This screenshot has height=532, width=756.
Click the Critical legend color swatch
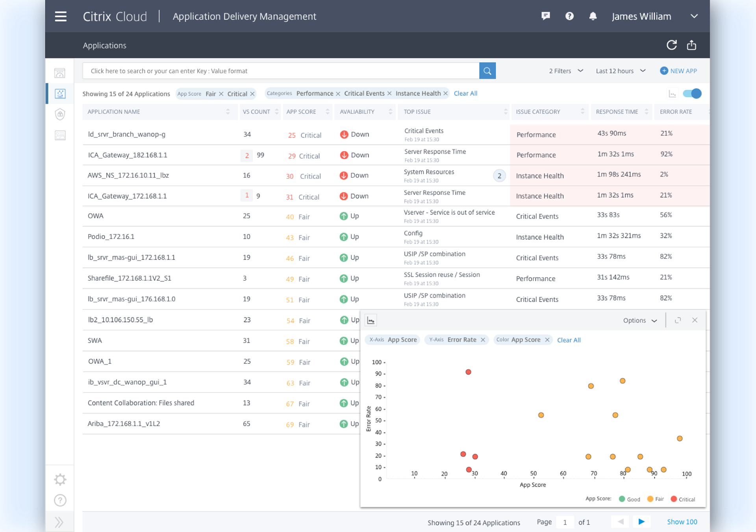pos(674,499)
